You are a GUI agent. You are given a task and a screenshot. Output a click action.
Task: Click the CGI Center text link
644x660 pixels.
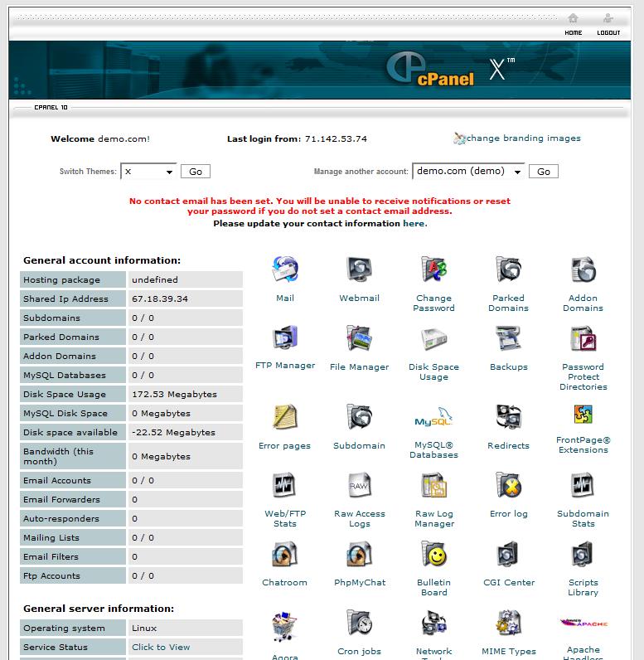point(509,583)
